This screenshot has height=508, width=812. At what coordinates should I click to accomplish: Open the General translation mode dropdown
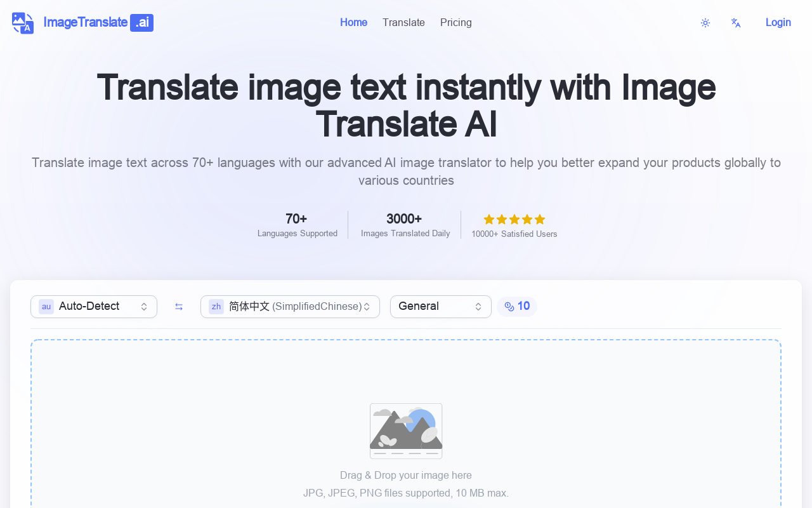pos(441,307)
